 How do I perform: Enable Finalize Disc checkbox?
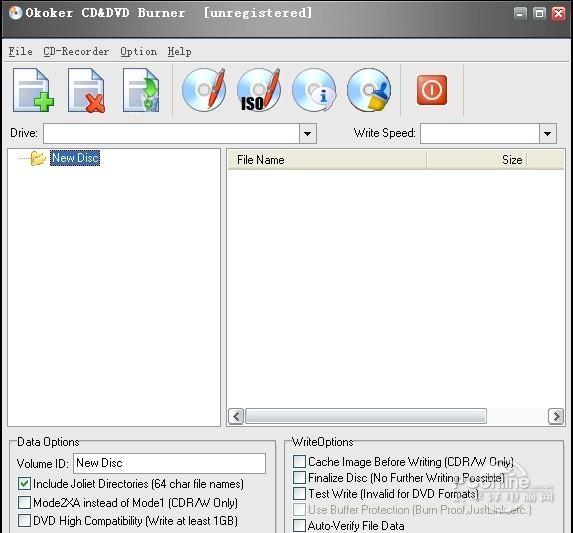[299, 477]
